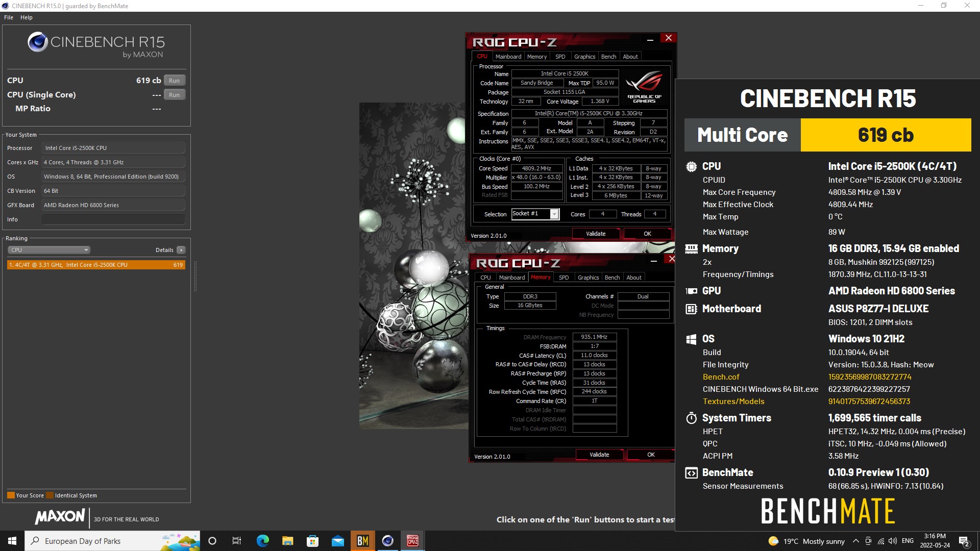This screenshot has height=551, width=980.
Task: Click the Meet Now tray icon
Action: [x=868, y=541]
